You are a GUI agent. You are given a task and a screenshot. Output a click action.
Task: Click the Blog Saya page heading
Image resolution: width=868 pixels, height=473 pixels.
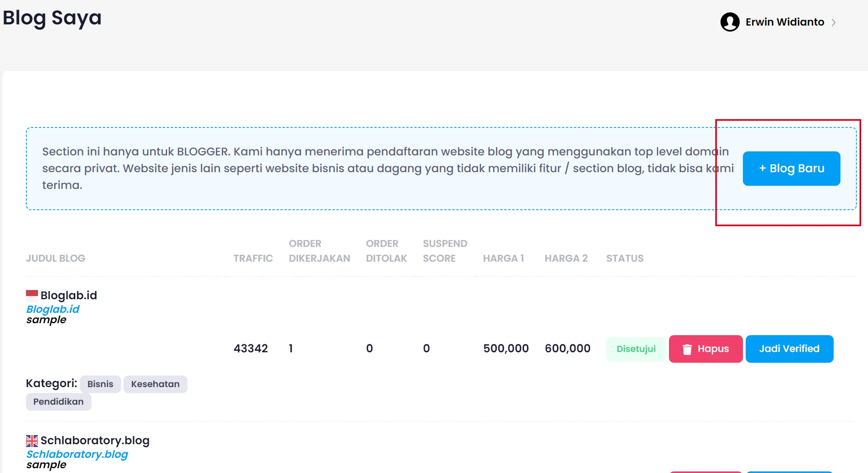52,18
